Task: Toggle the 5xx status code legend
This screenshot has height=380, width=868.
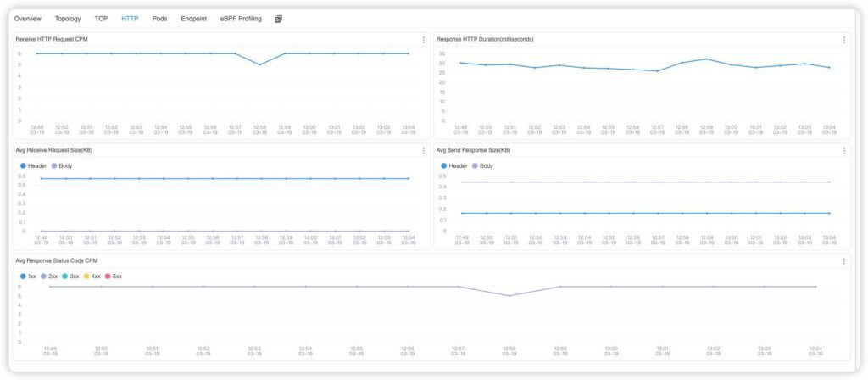Action: [112, 277]
